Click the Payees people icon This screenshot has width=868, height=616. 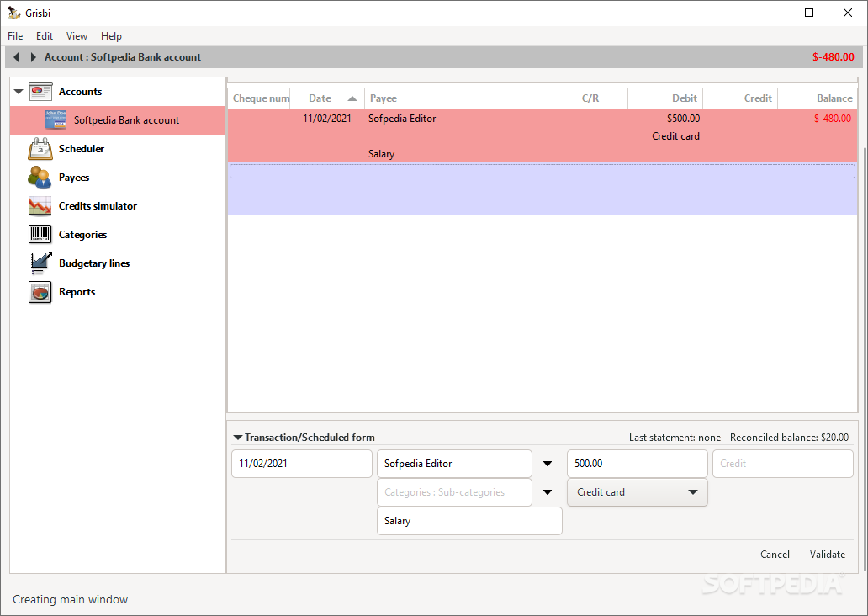pyautogui.click(x=40, y=178)
